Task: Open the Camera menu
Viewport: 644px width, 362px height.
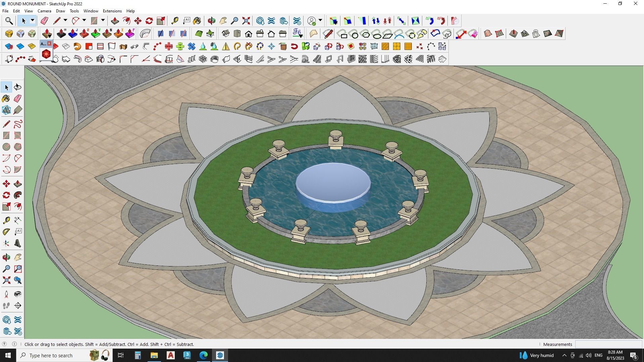Action: point(44,11)
